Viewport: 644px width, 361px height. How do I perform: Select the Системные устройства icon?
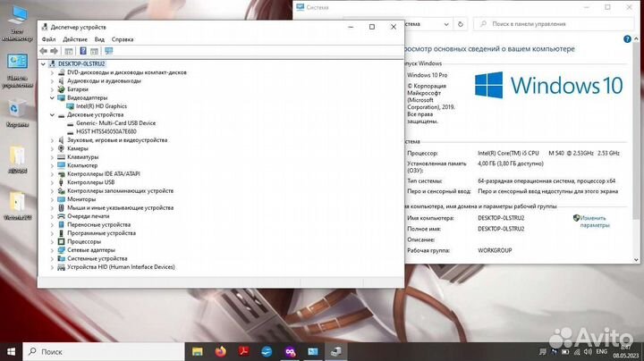[61, 258]
